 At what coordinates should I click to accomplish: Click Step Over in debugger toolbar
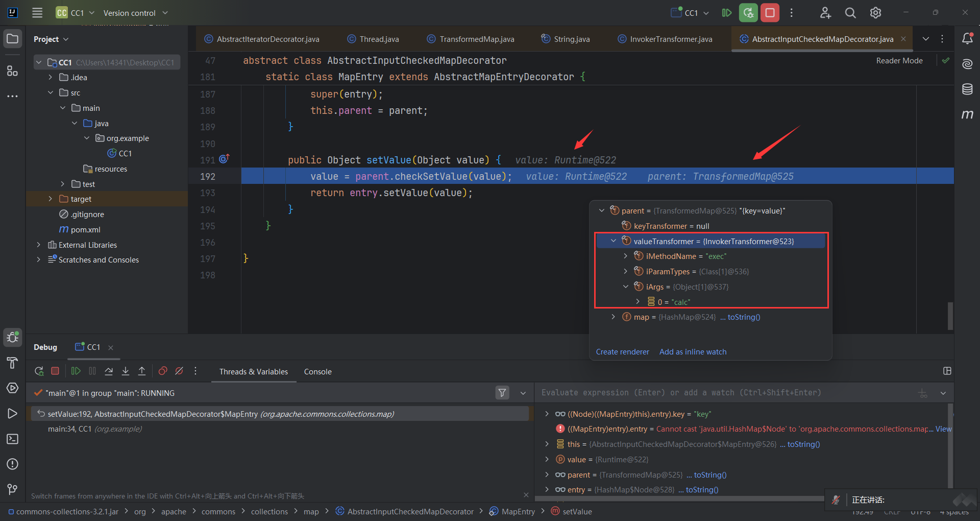(109, 371)
